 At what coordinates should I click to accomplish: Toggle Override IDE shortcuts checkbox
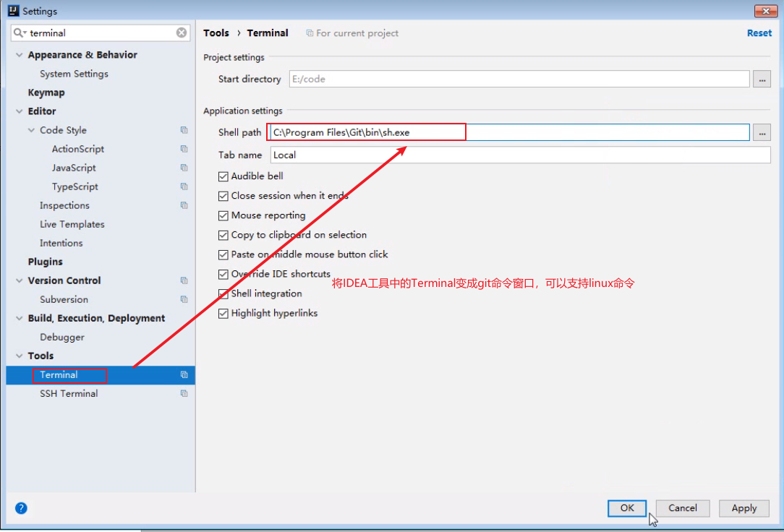223,274
